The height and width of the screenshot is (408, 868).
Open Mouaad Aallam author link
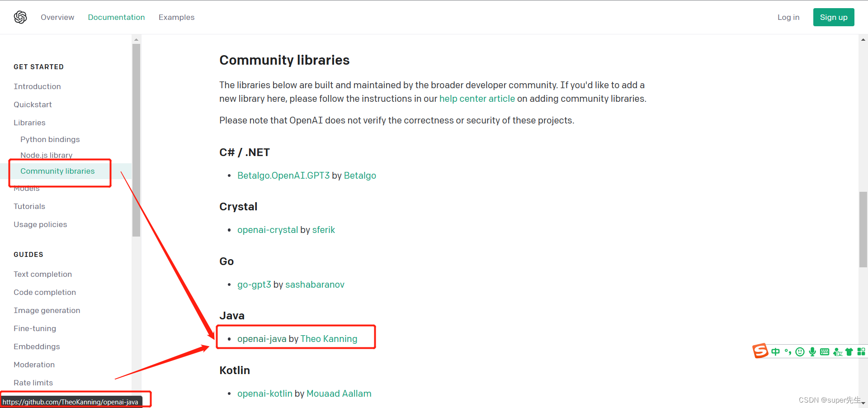point(339,394)
